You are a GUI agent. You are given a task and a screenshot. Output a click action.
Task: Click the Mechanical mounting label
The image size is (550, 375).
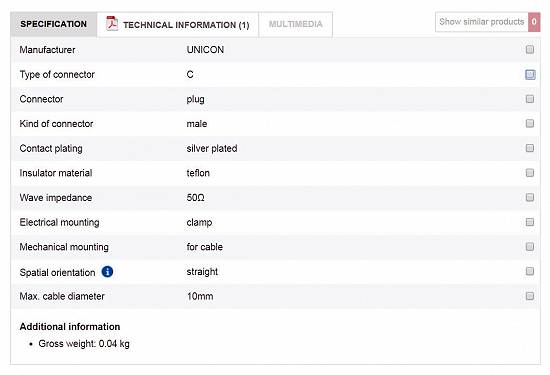click(x=64, y=247)
